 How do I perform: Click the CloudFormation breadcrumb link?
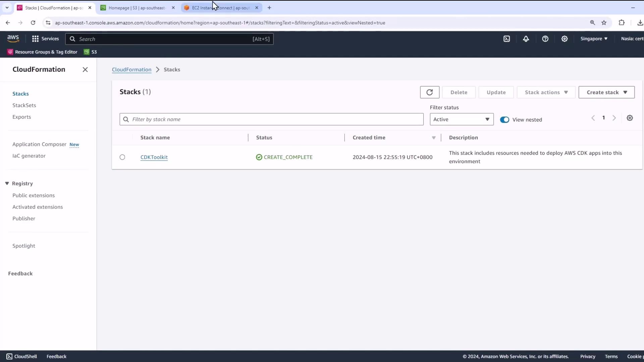pos(131,69)
